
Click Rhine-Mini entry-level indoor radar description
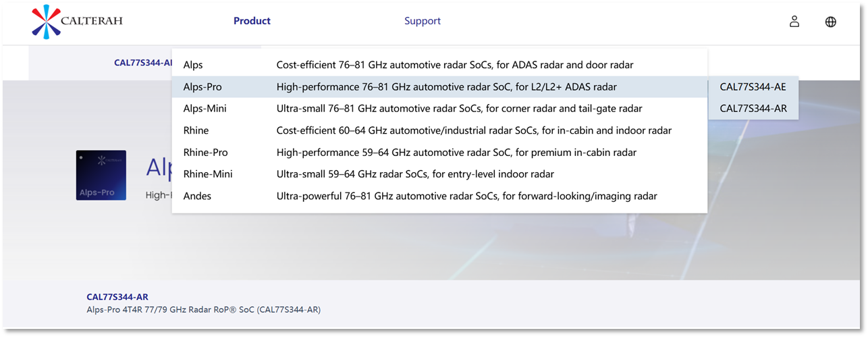[x=415, y=174]
